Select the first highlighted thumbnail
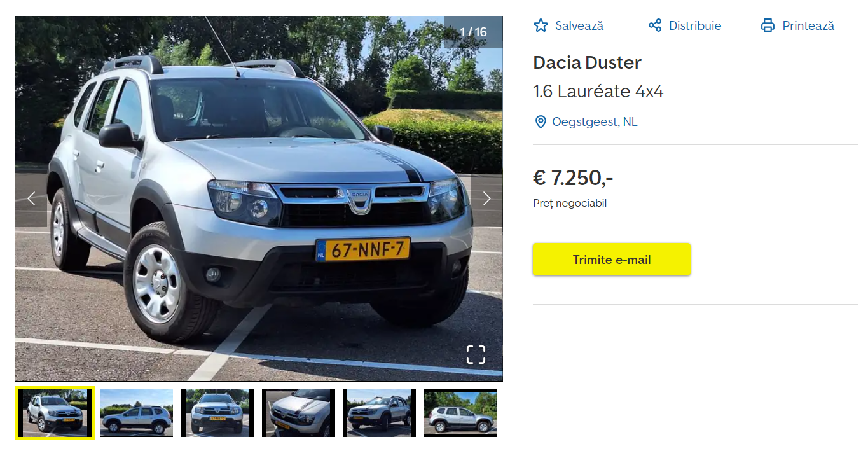This screenshot has height=458, width=868. pos(55,413)
